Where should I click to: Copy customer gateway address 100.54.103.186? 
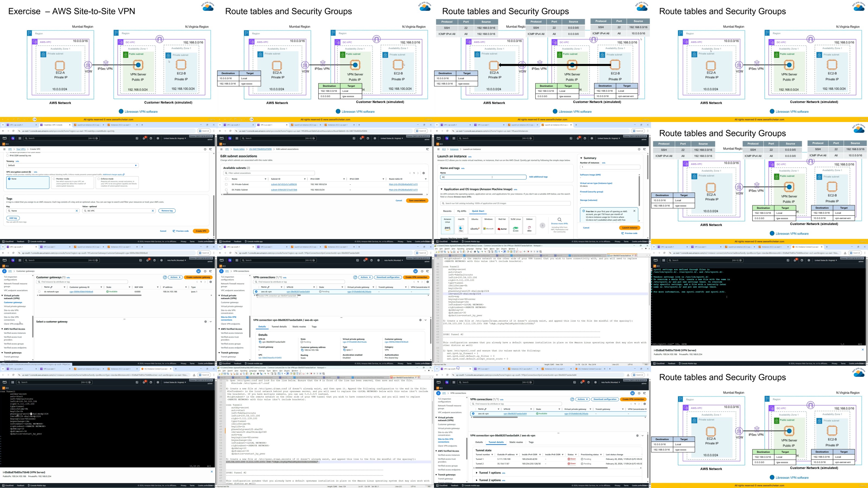click(302, 350)
